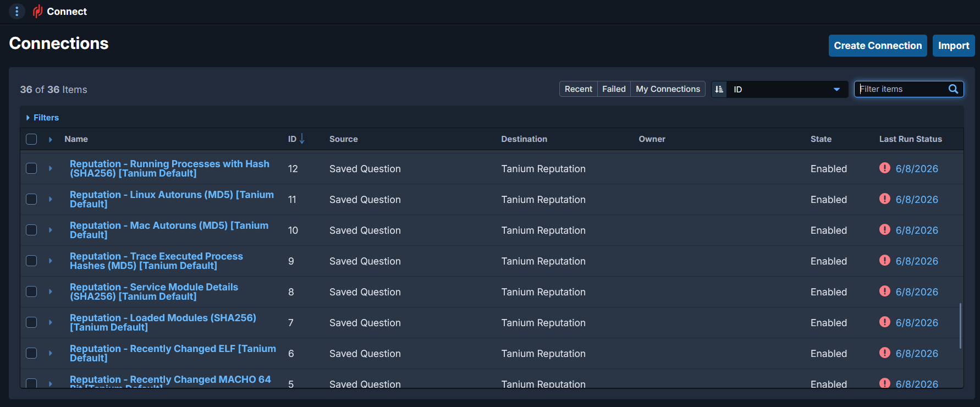
Task: Open the ID sort-by dropdown
Action: pyautogui.click(x=786, y=89)
